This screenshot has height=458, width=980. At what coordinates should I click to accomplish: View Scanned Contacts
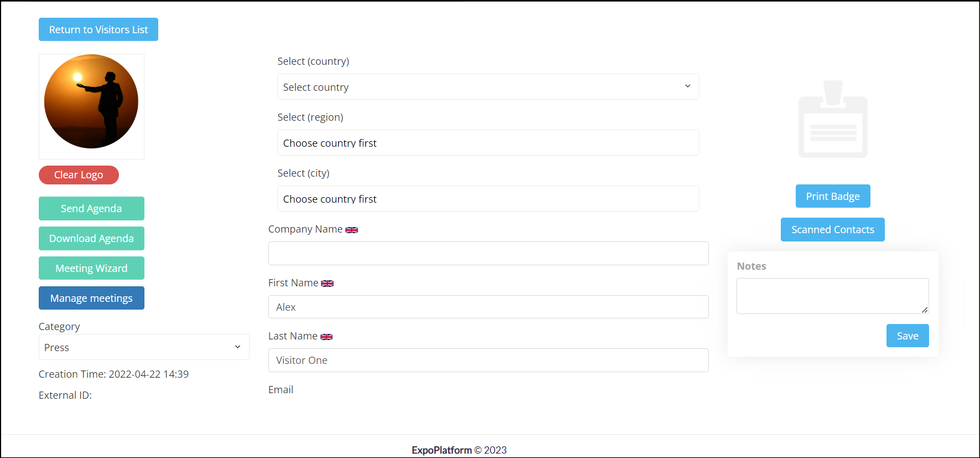click(833, 229)
